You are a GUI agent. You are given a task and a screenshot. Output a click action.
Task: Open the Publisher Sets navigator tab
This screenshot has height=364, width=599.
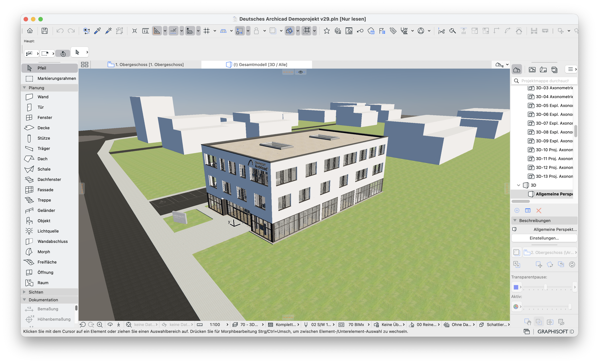point(555,70)
